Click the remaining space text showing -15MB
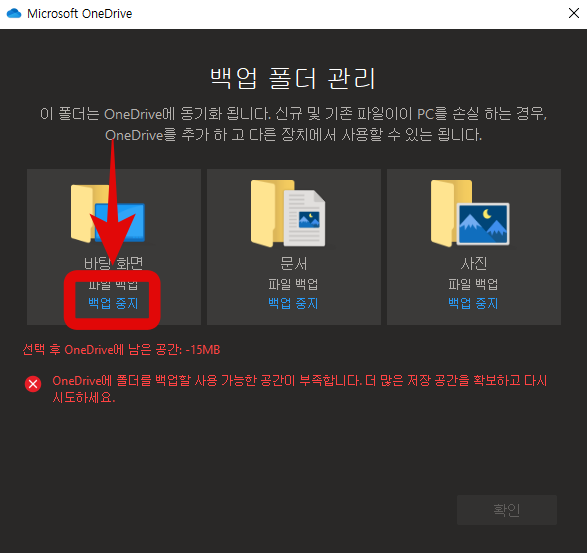 [121, 350]
